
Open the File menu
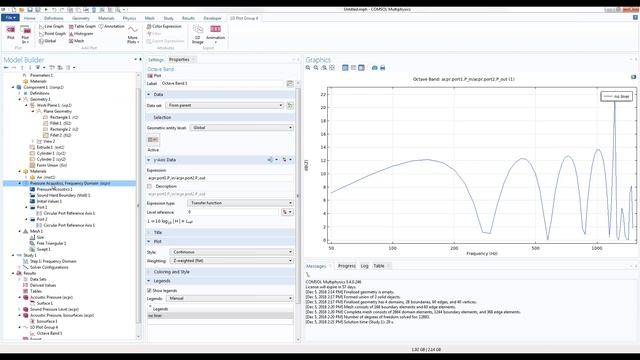pyautogui.click(x=10, y=18)
